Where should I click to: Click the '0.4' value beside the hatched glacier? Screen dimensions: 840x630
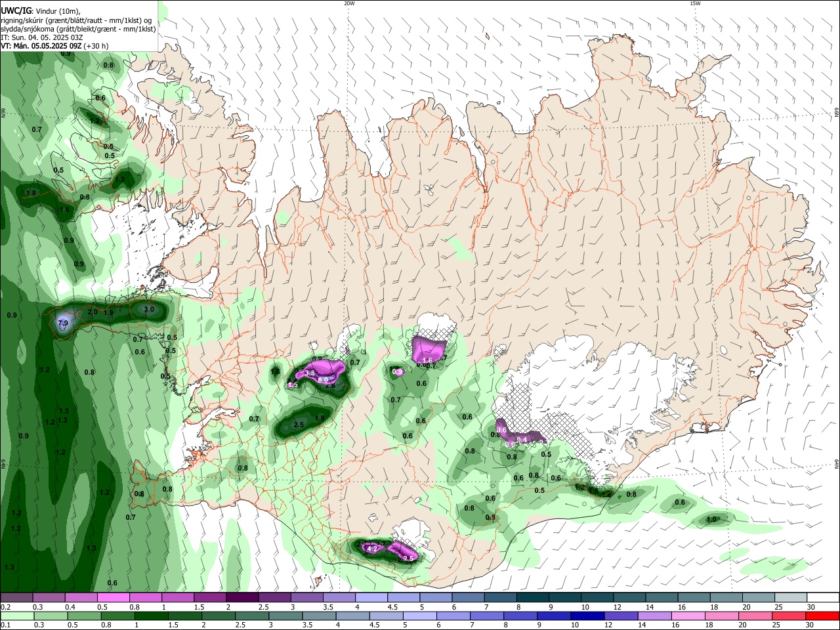(x=523, y=440)
